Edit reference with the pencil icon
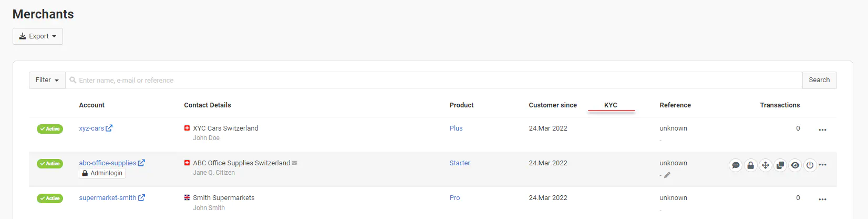 [667, 175]
